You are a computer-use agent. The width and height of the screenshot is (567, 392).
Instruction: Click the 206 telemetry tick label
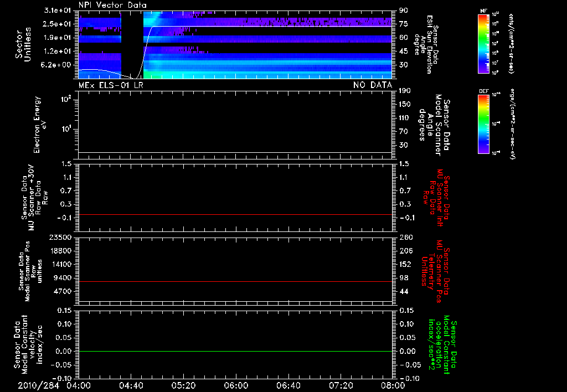point(405,251)
